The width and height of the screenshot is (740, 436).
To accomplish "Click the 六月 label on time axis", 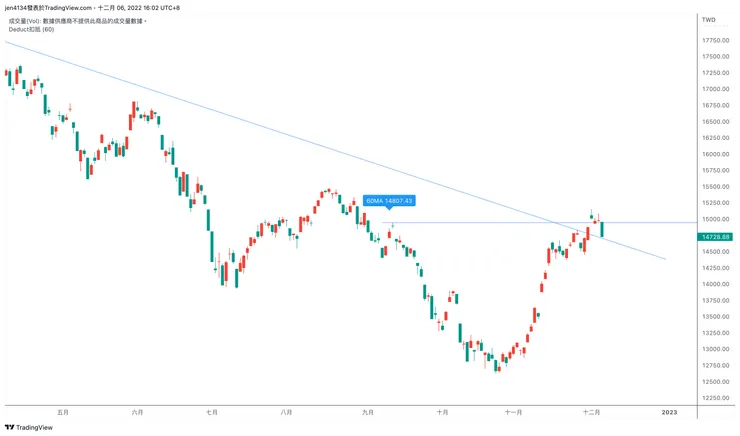I will coord(137,411).
